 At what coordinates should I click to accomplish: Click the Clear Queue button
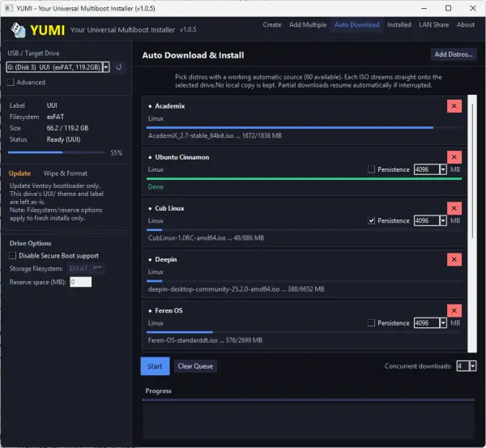pyautogui.click(x=195, y=366)
